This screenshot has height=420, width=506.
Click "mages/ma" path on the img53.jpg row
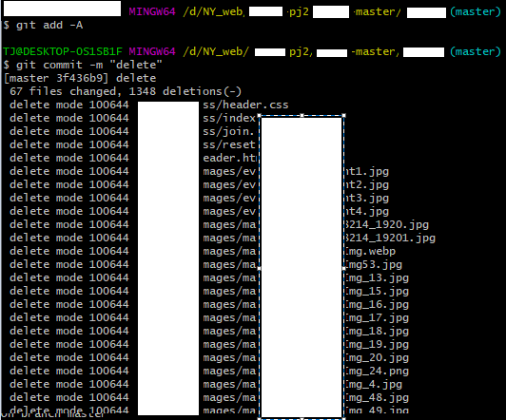coord(229,264)
